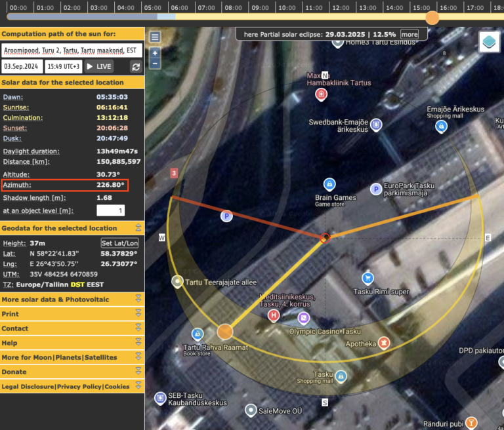Click the object level input field
The height and width of the screenshot is (430, 504).
(x=111, y=210)
